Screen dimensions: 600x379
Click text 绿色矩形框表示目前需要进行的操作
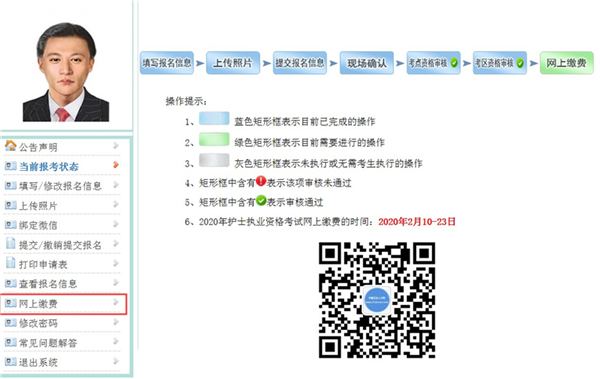tap(309, 143)
